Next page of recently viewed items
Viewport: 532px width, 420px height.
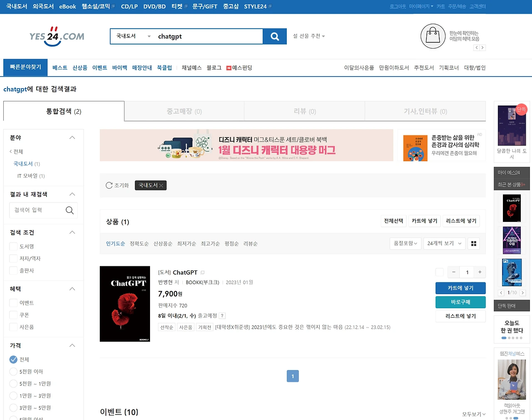tap(522, 293)
